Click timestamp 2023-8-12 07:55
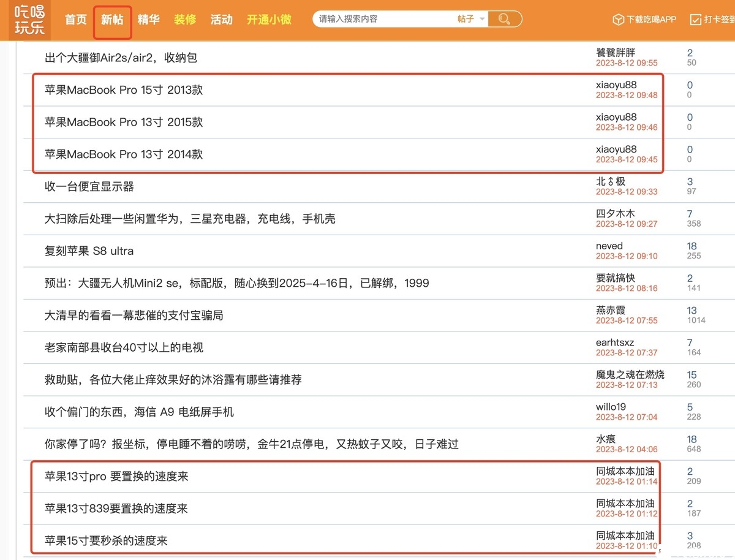This screenshot has height=560, width=735. pyautogui.click(x=627, y=320)
